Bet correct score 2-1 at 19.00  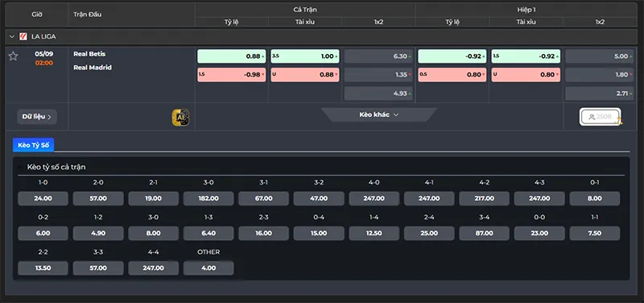[x=154, y=198]
